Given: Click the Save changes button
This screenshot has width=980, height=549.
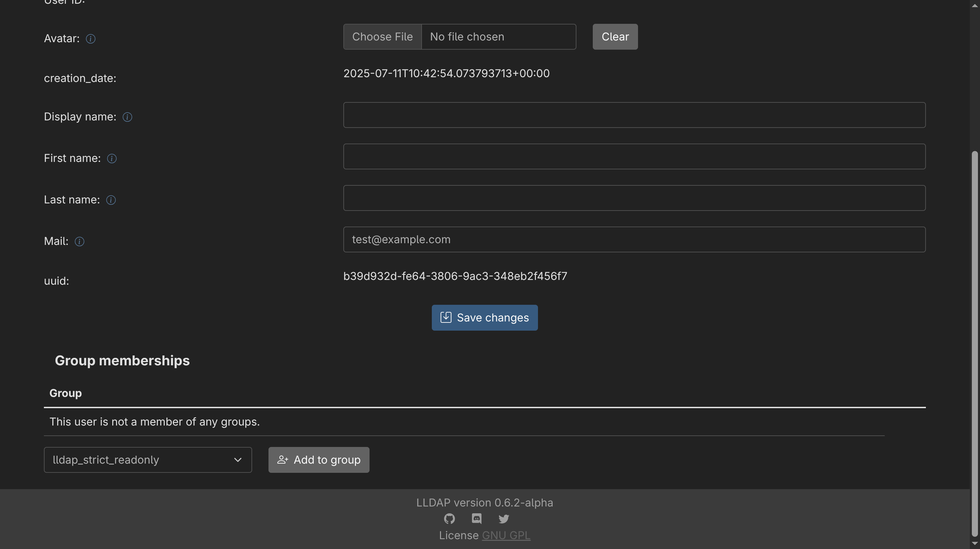Looking at the screenshot, I should [484, 318].
